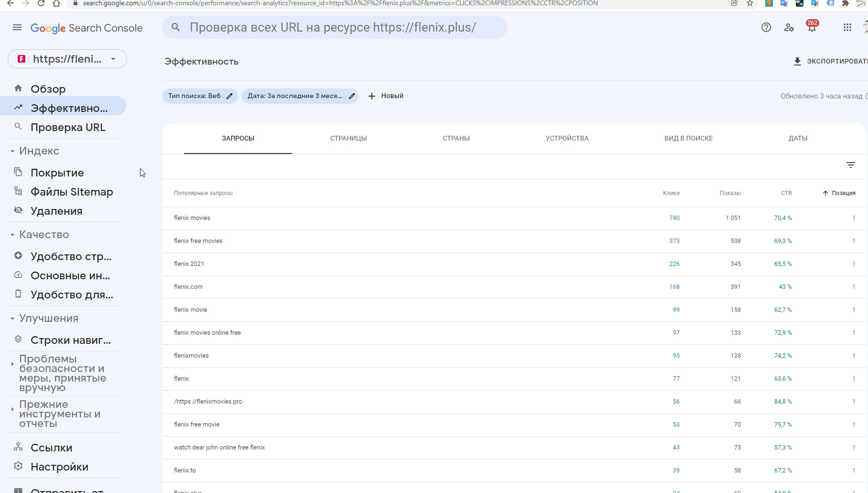Click the ЭКСПОРТИРОВАТЬ button
Image resolution: width=868 pixels, height=493 pixels.
(830, 61)
